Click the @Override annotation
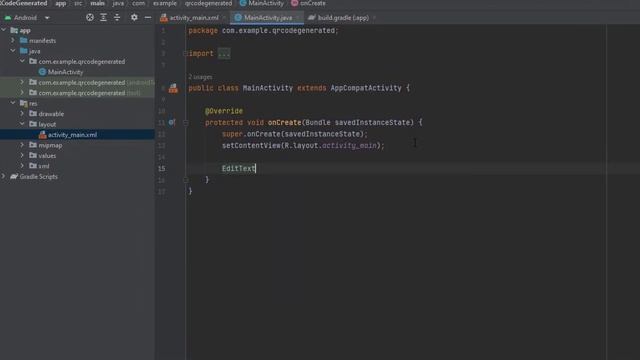Screen dimensions: 640x360 (x=224, y=111)
